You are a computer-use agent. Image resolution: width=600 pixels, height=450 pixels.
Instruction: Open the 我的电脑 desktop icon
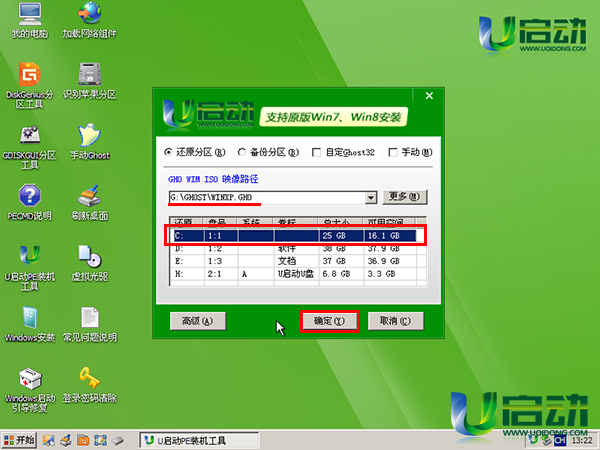point(30,20)
